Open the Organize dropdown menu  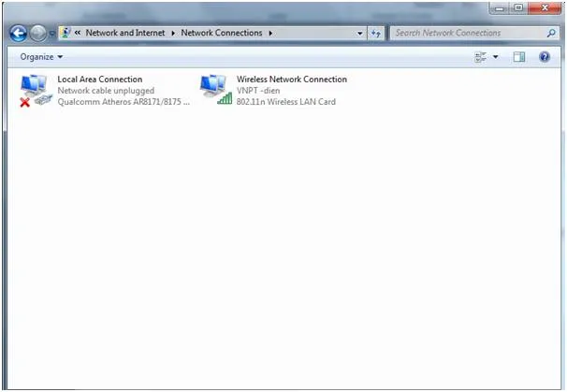pyautogui.click(x=41, y=57)
